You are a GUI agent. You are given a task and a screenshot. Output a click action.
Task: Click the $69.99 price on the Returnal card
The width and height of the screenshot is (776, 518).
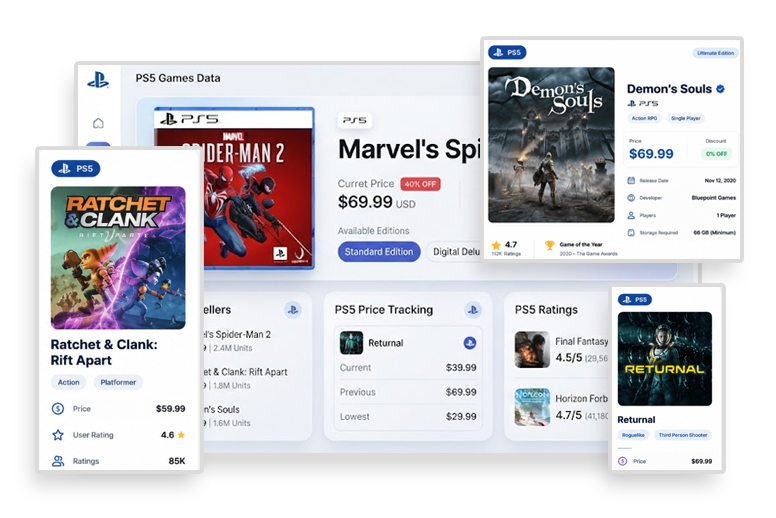tap(701, 461)
